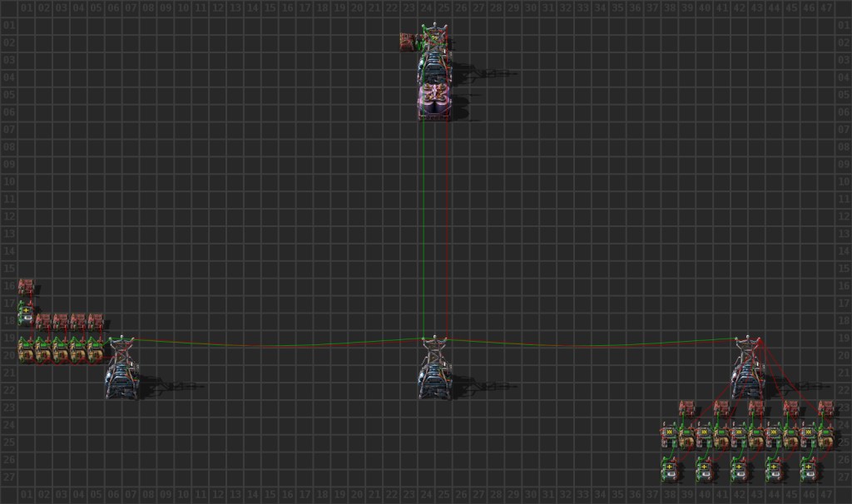This screenshot has height=504, width=852.
Task: Click the constant combinator at column 03, row 18
Action: pos(61,320)
